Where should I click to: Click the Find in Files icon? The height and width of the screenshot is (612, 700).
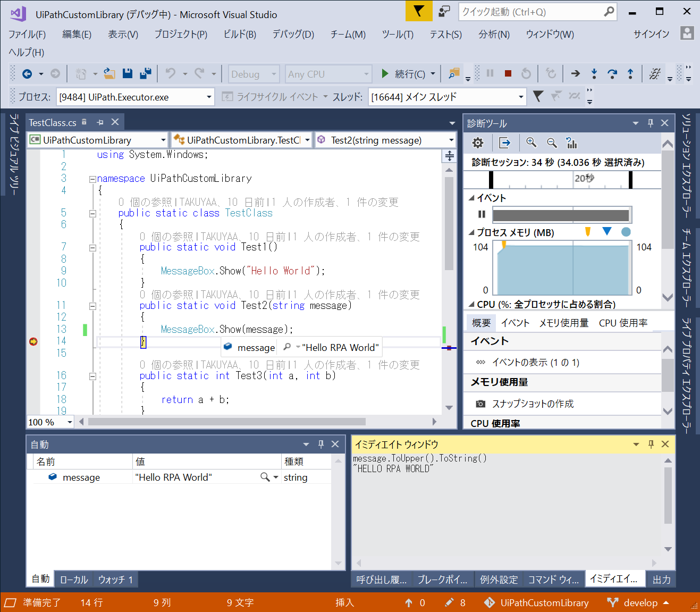pos(453,73)
